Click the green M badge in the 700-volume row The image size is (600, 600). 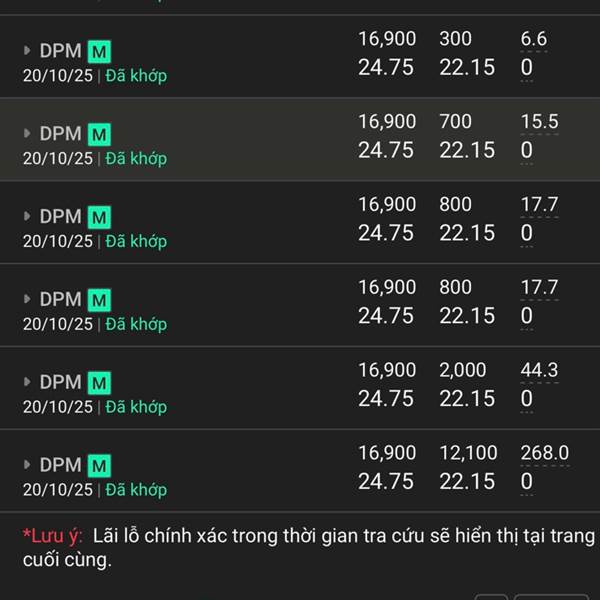pos(99,134)
